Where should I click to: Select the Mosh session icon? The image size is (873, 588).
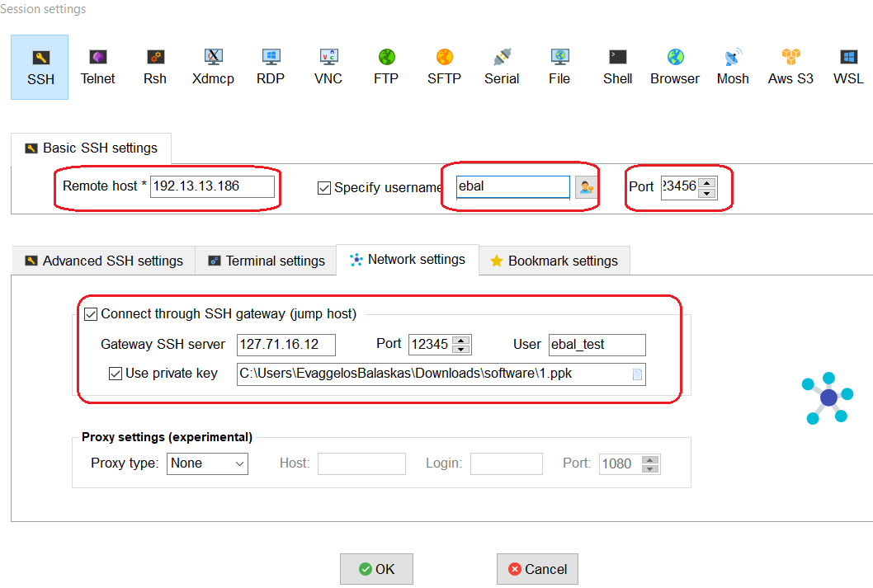click(732, 66)
